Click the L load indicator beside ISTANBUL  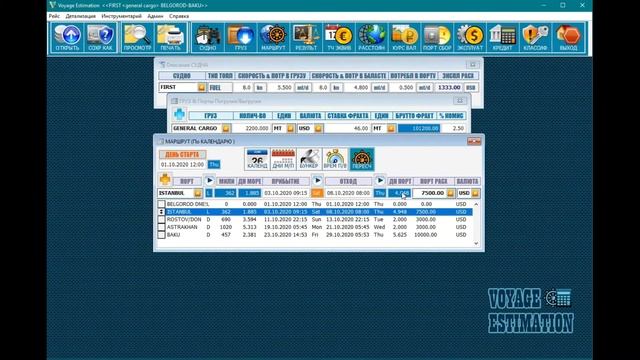coord(209,193)
